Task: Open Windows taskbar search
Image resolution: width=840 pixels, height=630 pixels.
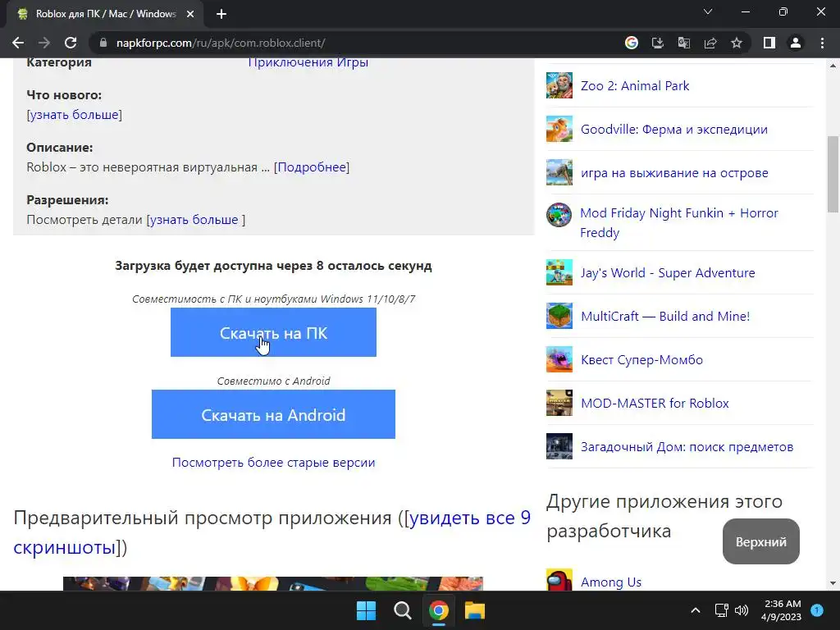Action: [x=402, y=610]
